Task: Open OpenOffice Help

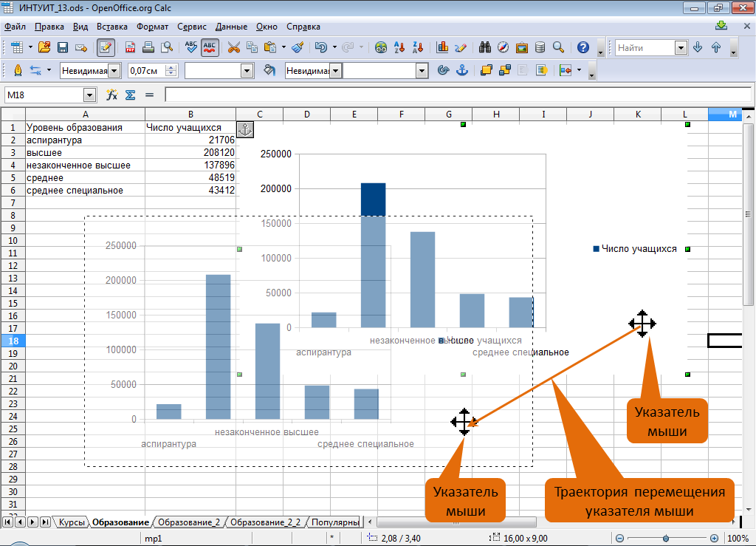Action: [x=583, y=47]
